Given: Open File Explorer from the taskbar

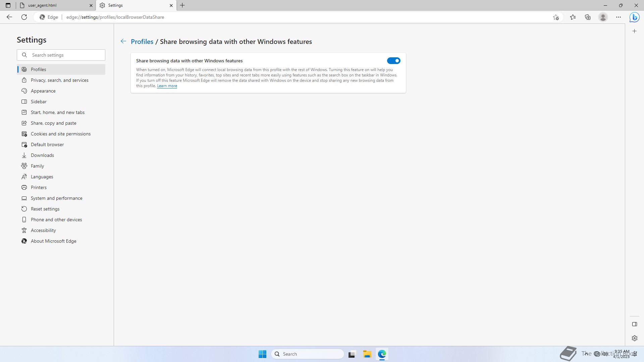Looking at the screenshot, I should click(367, 354).
